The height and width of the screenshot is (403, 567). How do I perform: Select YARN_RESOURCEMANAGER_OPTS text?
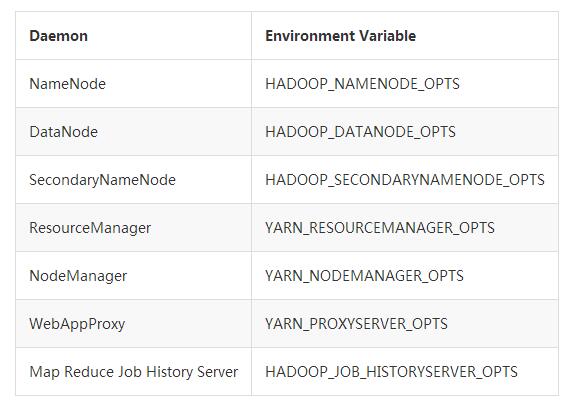click(x=380, y=228)
